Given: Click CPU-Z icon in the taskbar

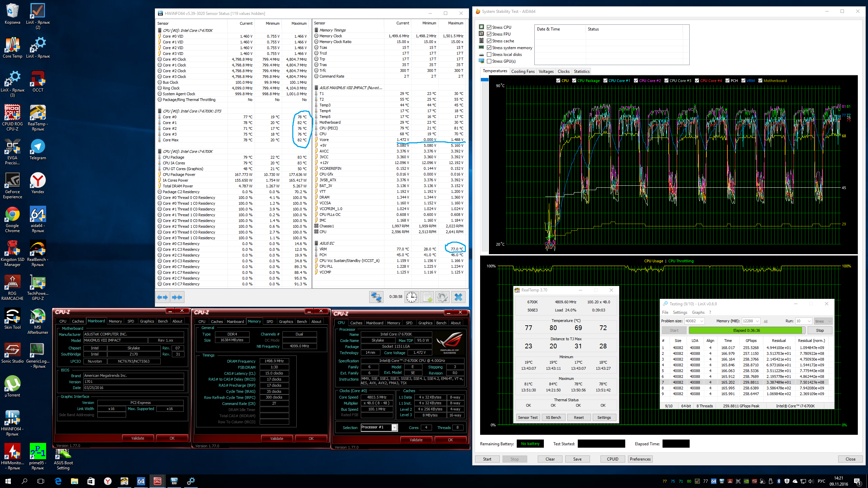Looking at the screenshot, I should 158,481.
